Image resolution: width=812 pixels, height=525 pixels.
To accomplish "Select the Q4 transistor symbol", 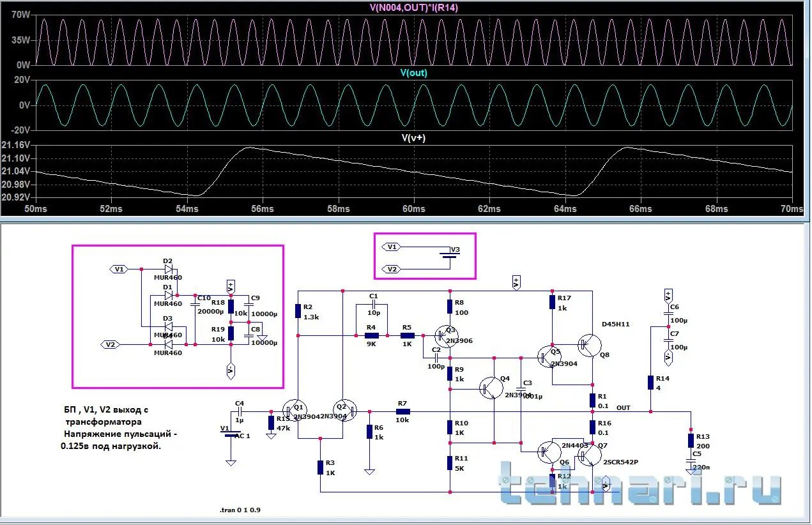I will pyautogui.click(x=491, y=388).
